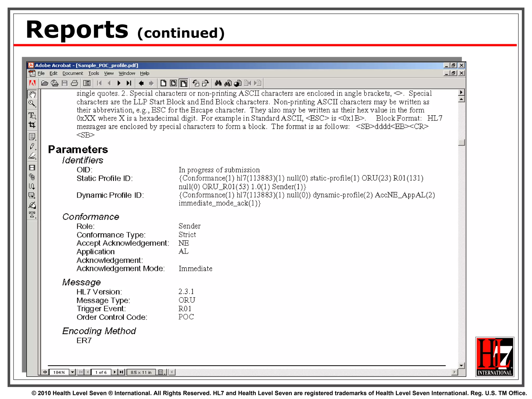Click the toolbar Previous Page arrow
532x399 pixels.
109,83
